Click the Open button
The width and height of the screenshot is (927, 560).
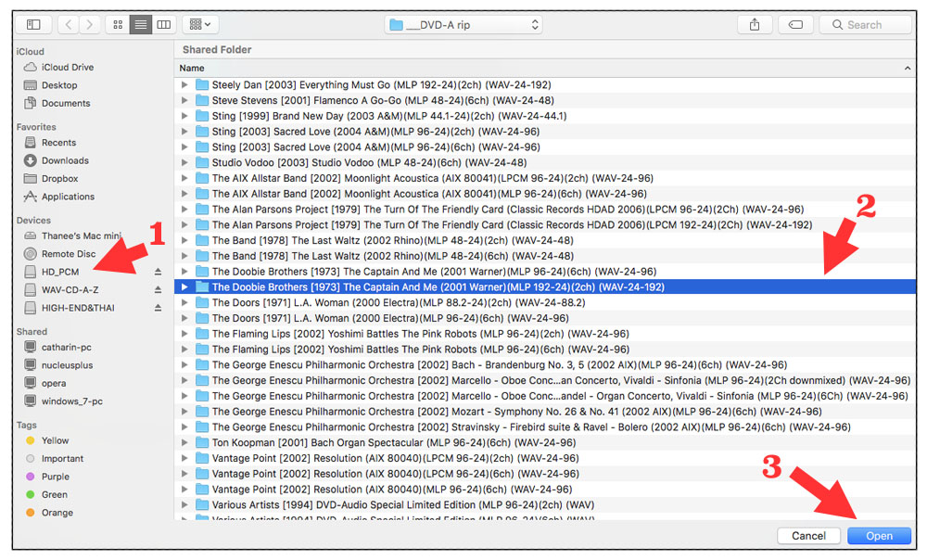tap(877, 535)
